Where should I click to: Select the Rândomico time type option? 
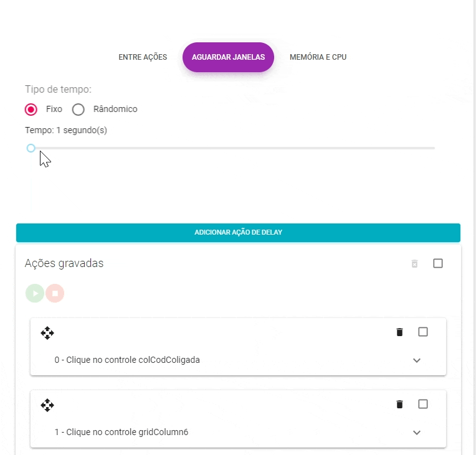(79, 110)
